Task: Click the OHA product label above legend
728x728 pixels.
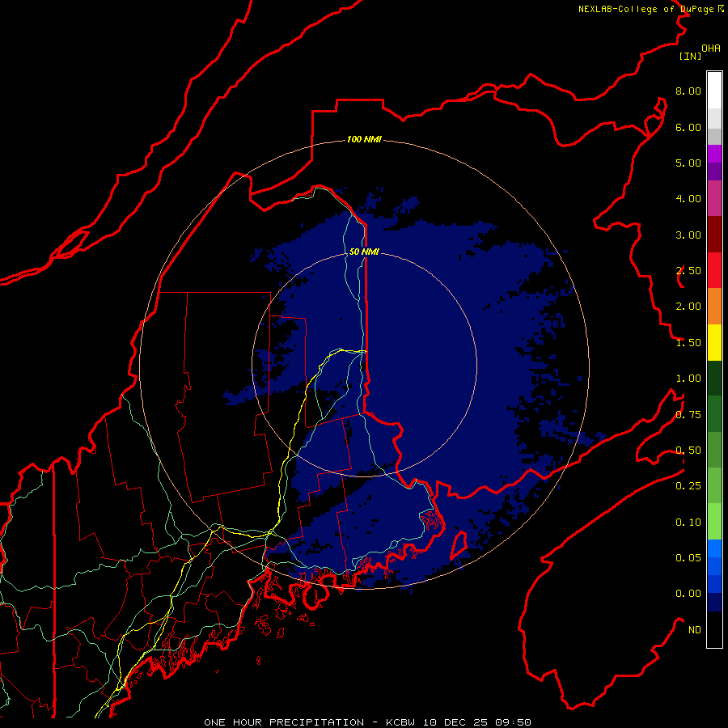Action: (711, 48)
